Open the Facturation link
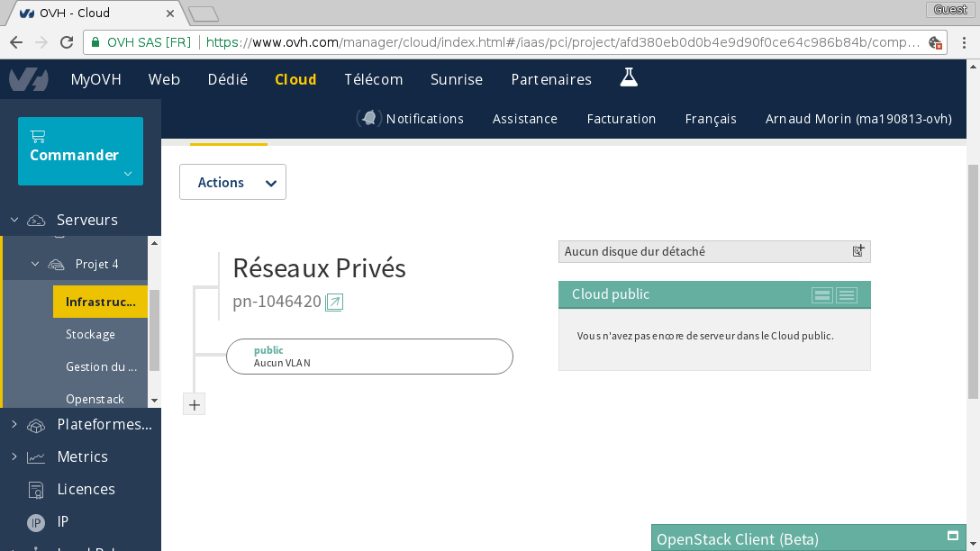 622,119
